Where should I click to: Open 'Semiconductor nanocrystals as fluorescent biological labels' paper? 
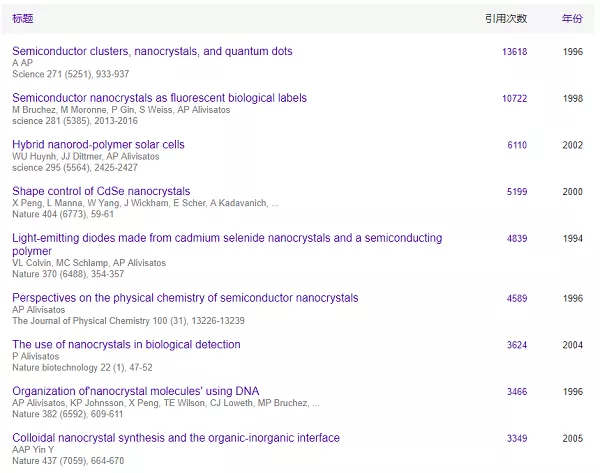159,98
